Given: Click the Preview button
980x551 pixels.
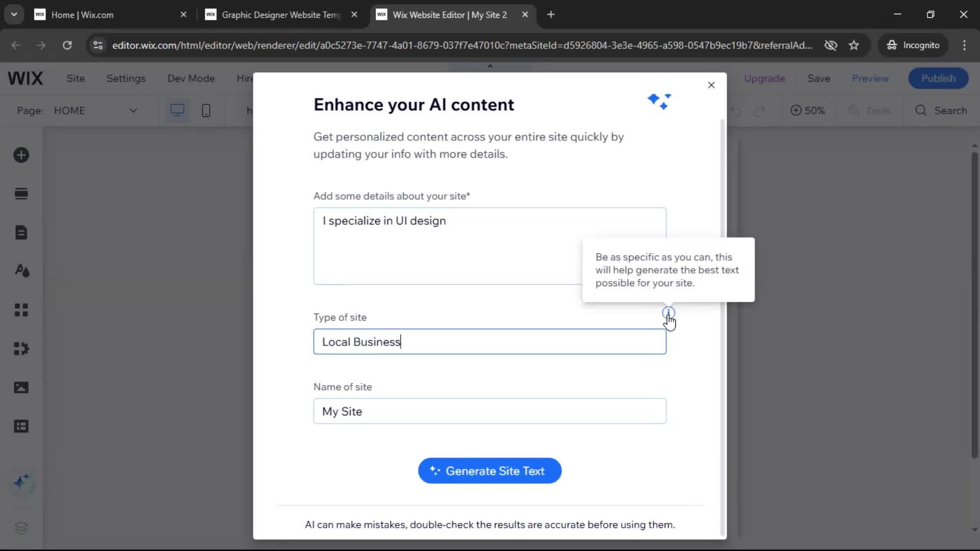Looking at the screenshot, I should click(x=870, y=78).
